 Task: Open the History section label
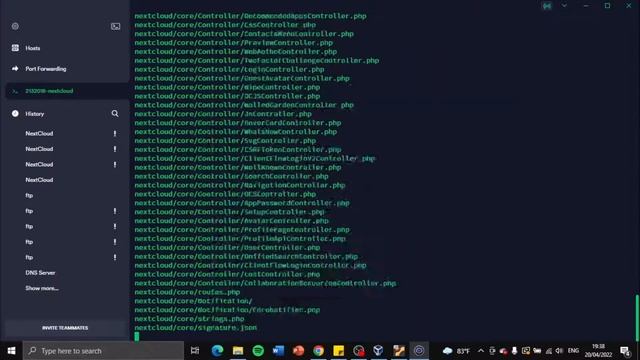[35, 114]
